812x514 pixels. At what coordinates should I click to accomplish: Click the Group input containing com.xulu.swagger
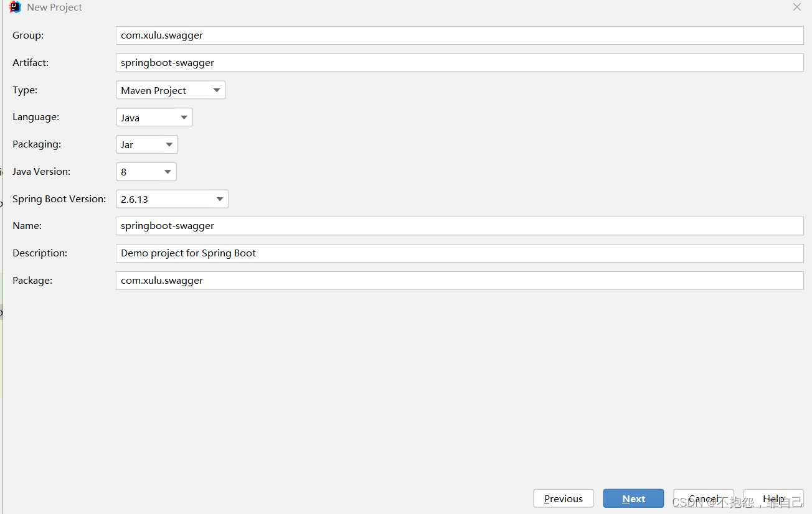(436, 35)
